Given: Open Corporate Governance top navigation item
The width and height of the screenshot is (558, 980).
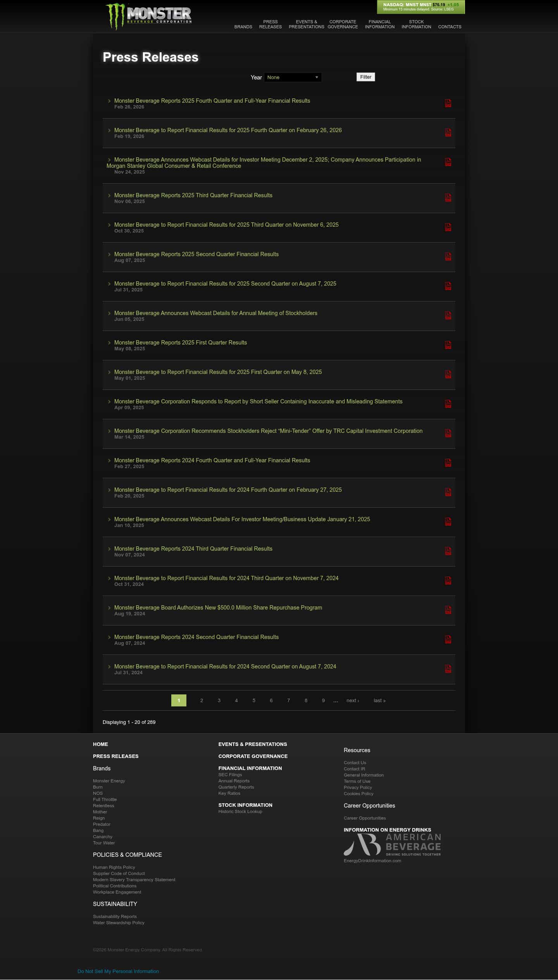Looking at the screenshot, I should click(343, 24).
